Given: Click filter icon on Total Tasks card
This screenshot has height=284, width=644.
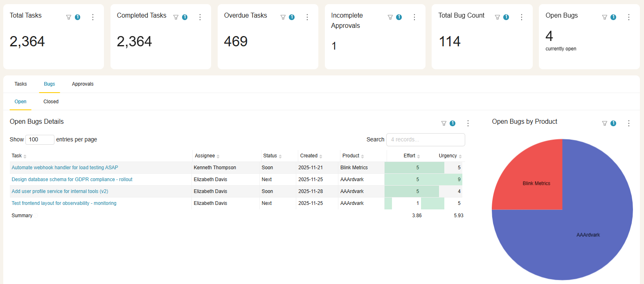Looking at the screenshot, I should tap(69, 17).
